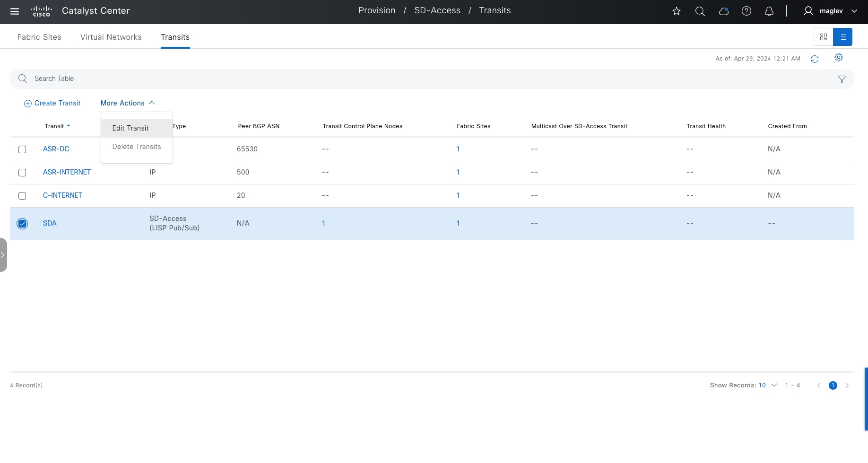Select the ASR-INTERNET row checkbox
This screenshot has height=463, width=868.
22,173
